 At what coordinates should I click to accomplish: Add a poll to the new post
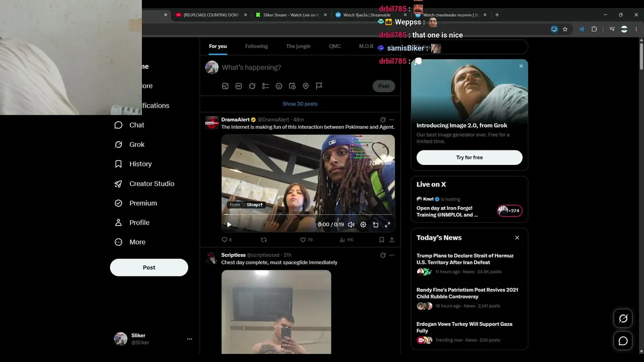(266, 86)
